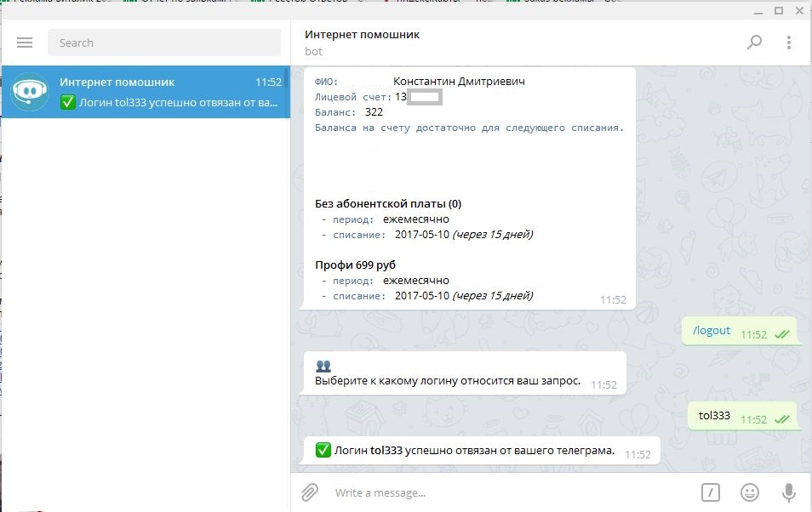Open the three-dot chat options menu
Viewport: 812px width, 512px height.
[x=789, y=43]
